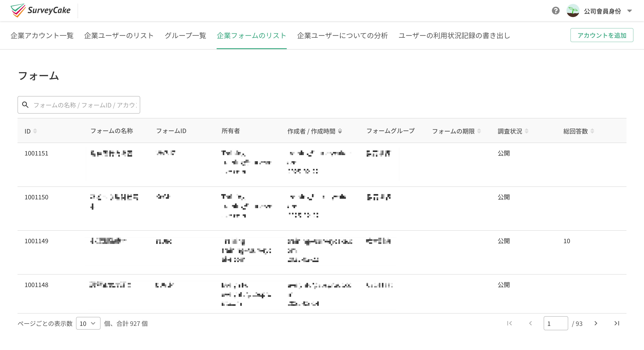This screenshot has height=350, width=644.
Task: Click the search magnifier icon
Action: click(x=25, y=105)
